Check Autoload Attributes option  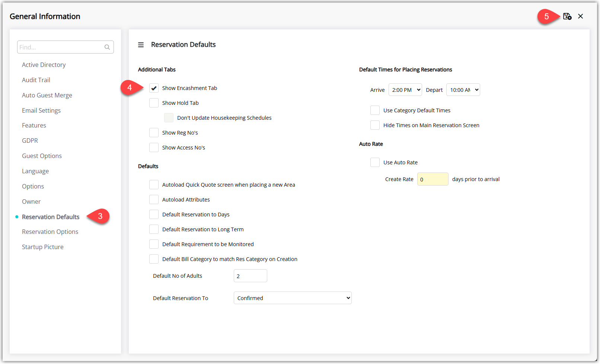(x=154, y=200)
